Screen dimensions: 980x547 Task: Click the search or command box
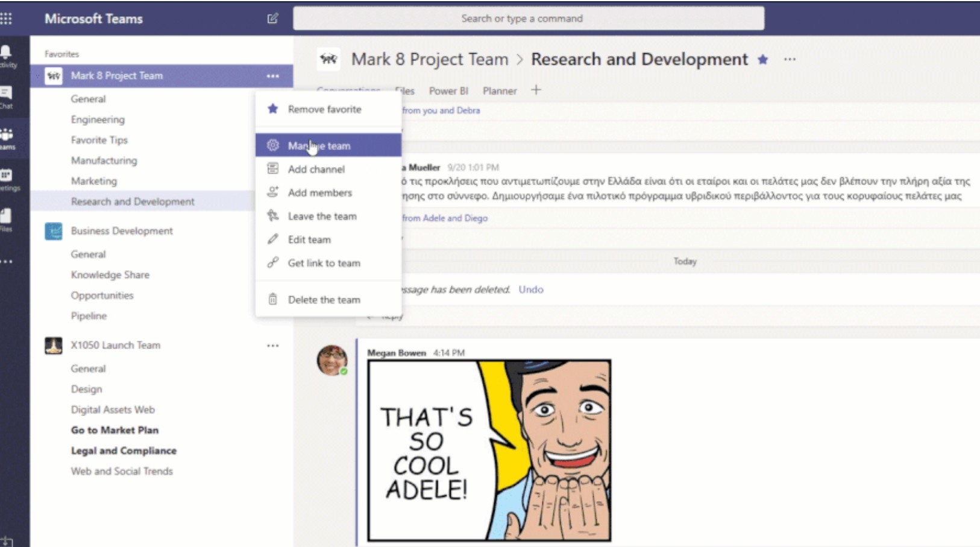click(528, 19)
